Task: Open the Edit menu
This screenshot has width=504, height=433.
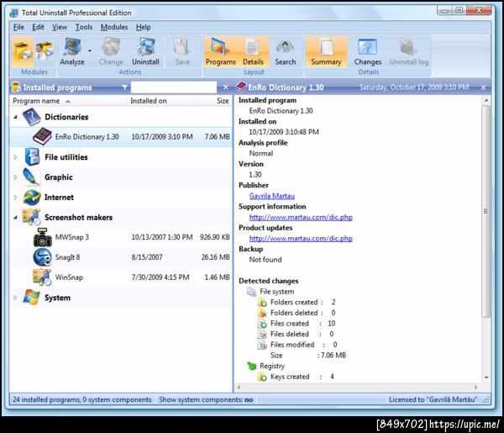Action: coord(38,28)
